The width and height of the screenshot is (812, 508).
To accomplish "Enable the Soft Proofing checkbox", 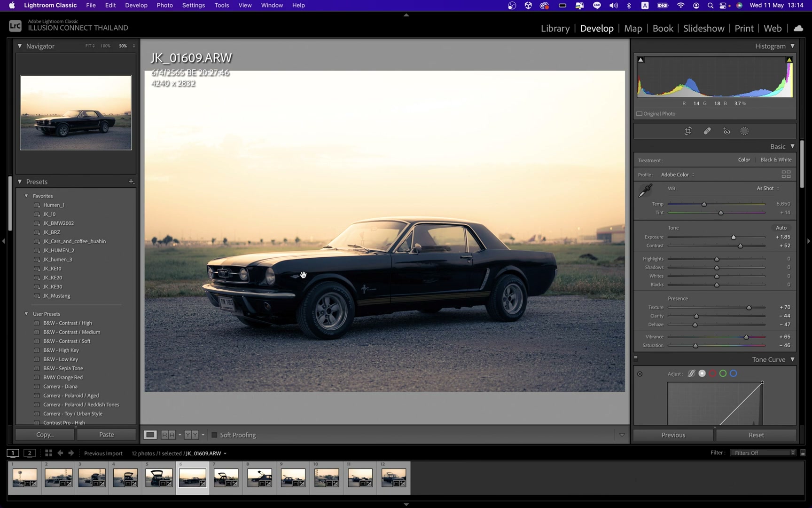I will point(214,435).
